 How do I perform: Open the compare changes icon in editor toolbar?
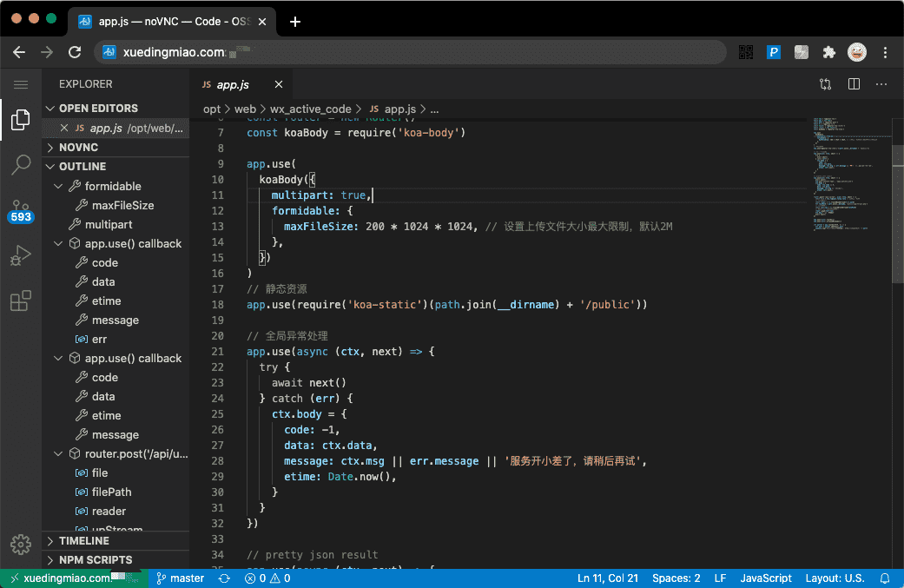(825, 84)
